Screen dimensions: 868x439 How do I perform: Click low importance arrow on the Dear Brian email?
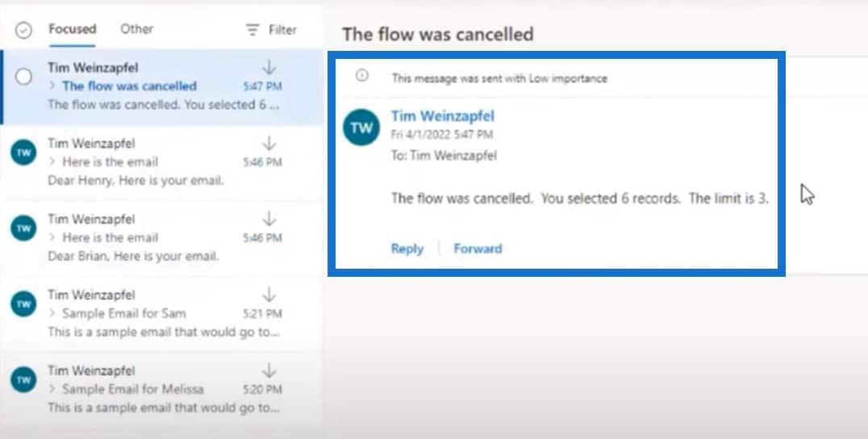click(x=269, y=219)
